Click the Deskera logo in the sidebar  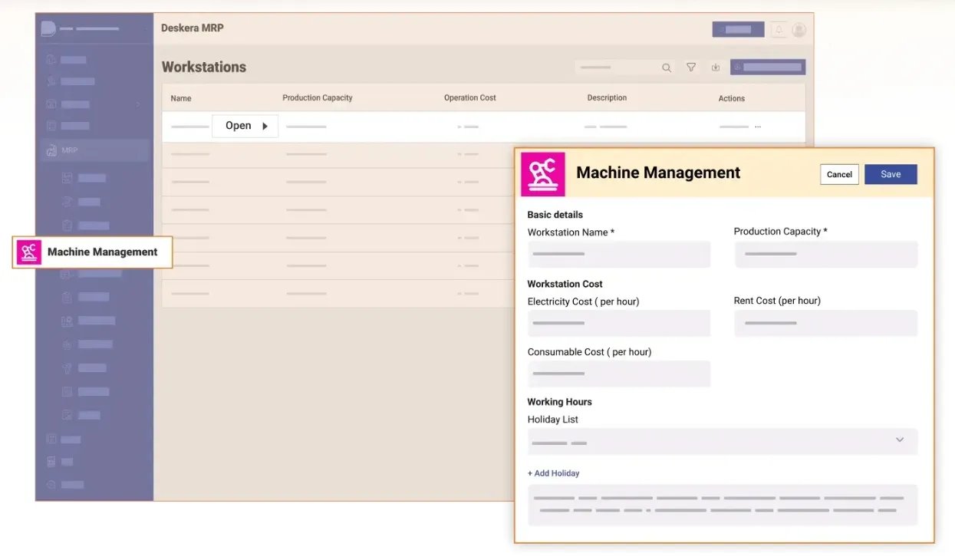click(48, 28)
